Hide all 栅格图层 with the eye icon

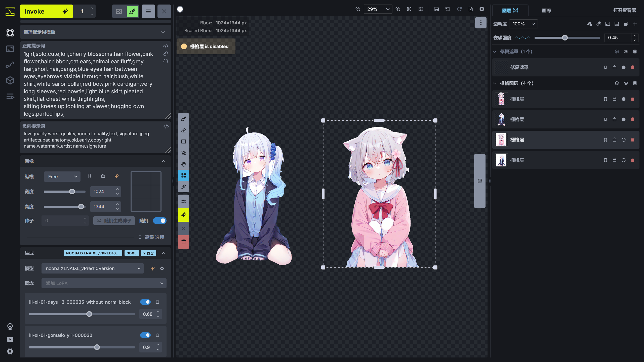coord(626,83)
